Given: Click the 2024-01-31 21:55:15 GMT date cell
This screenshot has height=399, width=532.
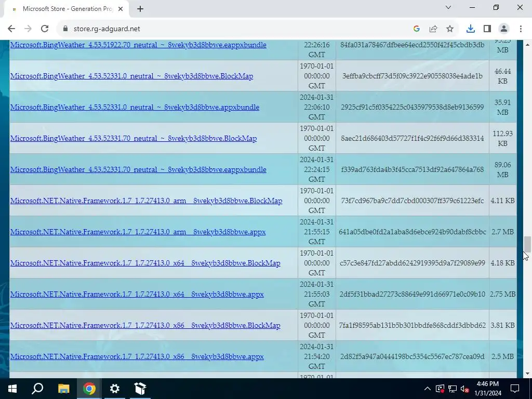Looking at the screenshot, I should click(x=316, y=232).
